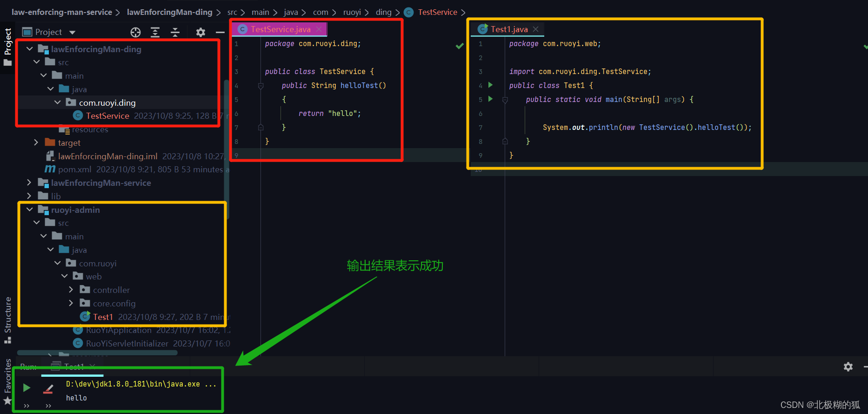This screenshot has height=414, width=868.
Task: Click the red eraser icon in the Run panel
Action: tap(48, 388)
